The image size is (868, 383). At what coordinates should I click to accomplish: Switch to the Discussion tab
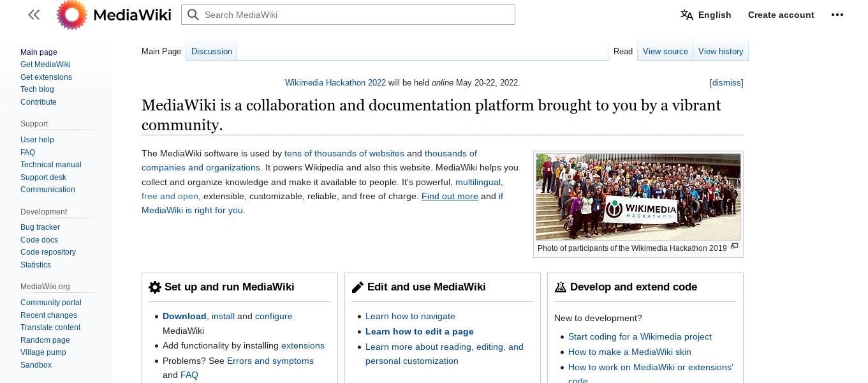[x=212, y=51]
